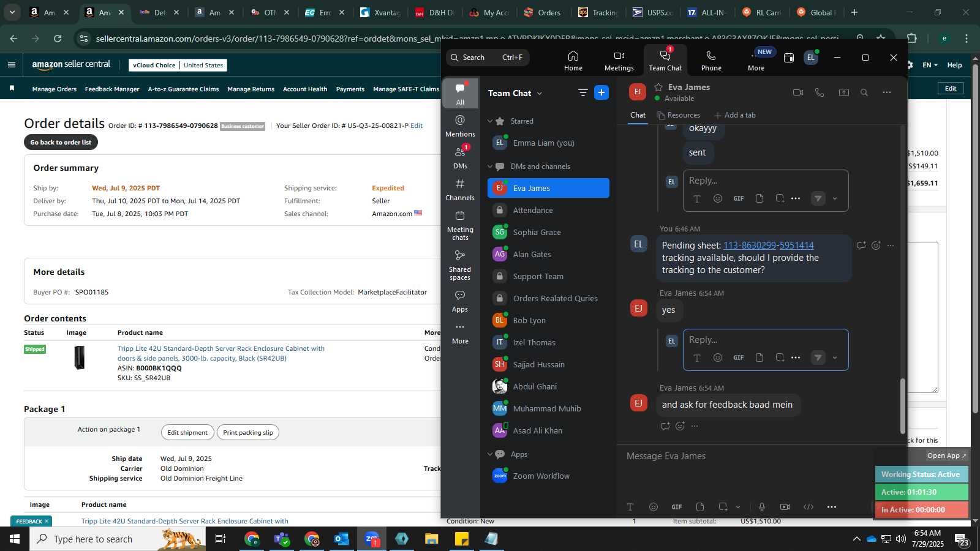Open the More menu in Zoom top bar
Image resolution: width=980 pixels, height=551 pixels.
coord(756,61)
